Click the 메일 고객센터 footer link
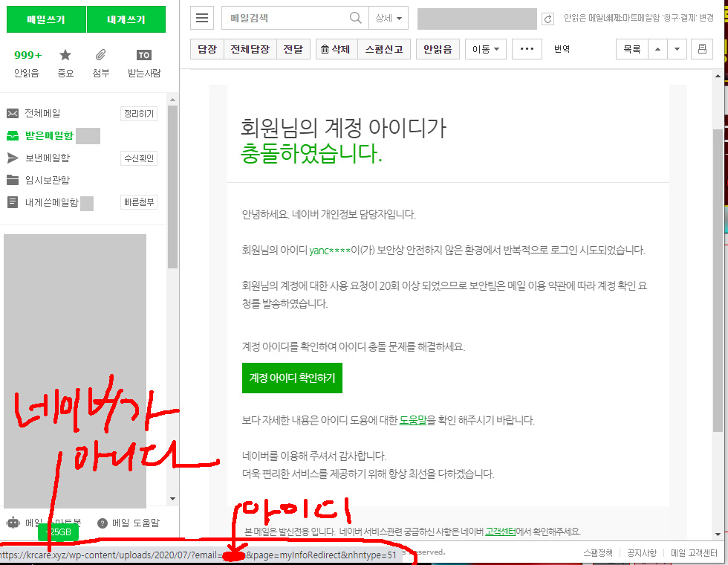Image resolution: width=728 pixels, height=565 pixels. click(x=694, y=553)
